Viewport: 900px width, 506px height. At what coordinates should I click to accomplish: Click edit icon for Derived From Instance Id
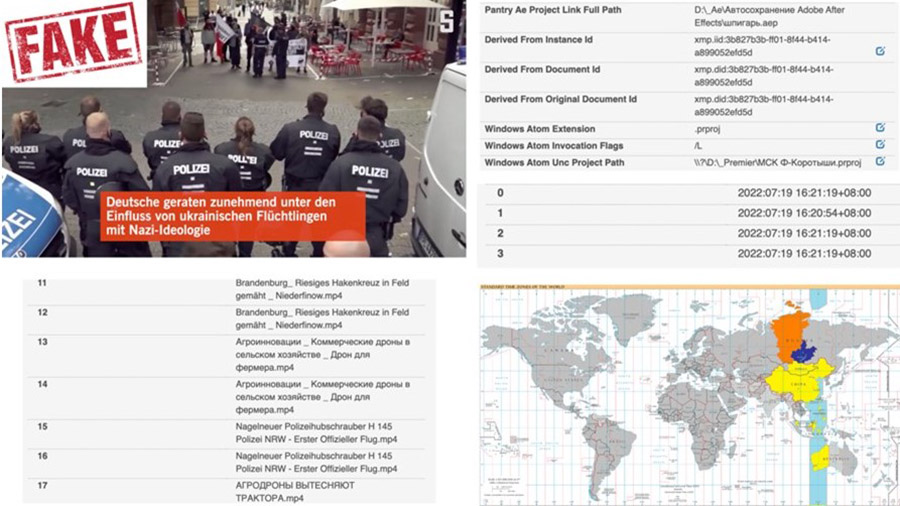tap(880, 50)
